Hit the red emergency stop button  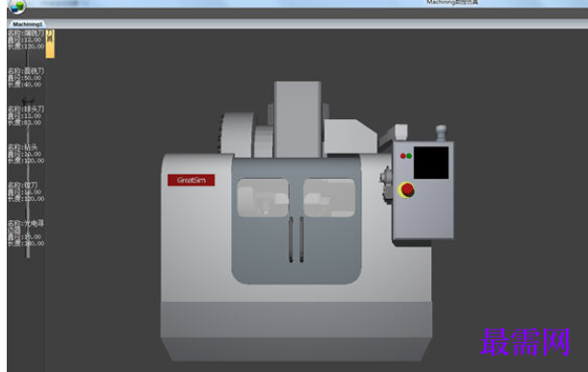click(406, 189)
